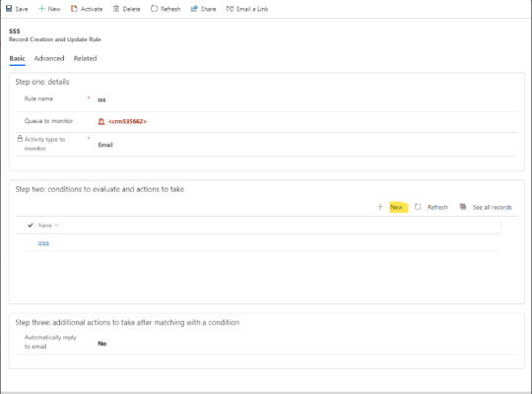Click See all records text

pos(492,207)
